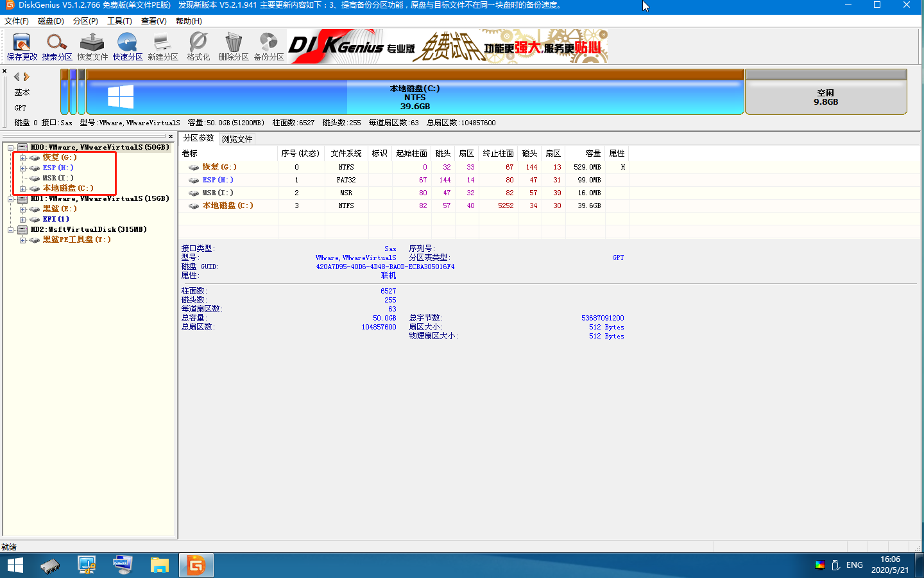Open the network computer taskbar icon
The height and width of the screenshot is (578, 924).
(x=87, y=565)
